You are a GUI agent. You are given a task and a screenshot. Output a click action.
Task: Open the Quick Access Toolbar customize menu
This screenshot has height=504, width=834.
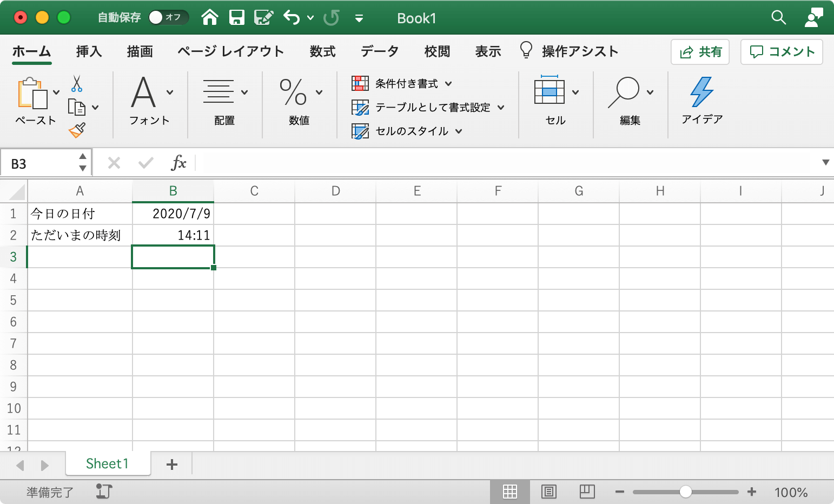[359, 18]
